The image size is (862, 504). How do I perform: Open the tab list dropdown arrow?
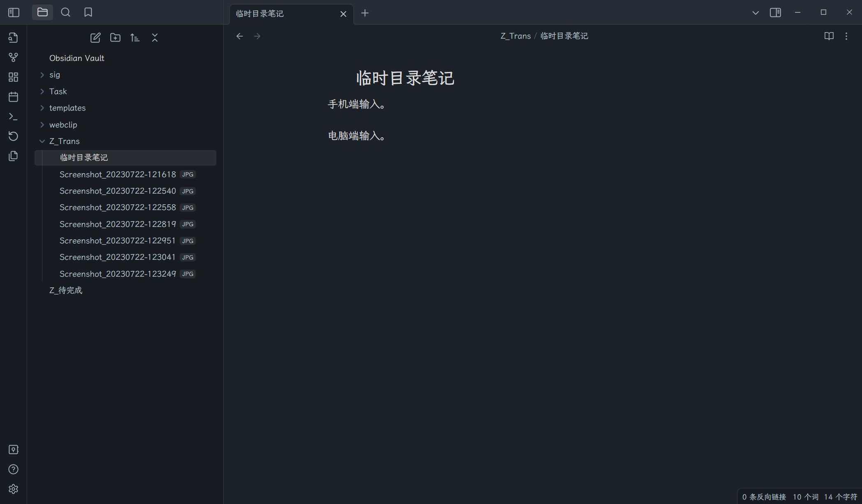(x=755, y=13)
